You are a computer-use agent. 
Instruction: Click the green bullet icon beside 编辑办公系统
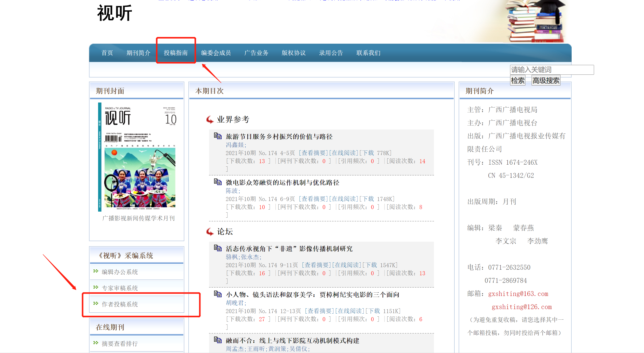pos(96,271)
